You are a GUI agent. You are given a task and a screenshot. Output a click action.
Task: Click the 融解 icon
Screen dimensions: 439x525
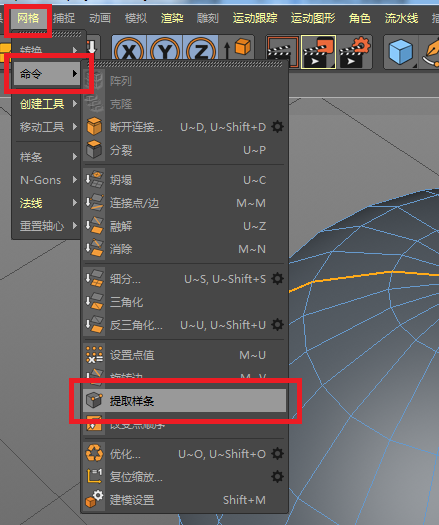94,226
